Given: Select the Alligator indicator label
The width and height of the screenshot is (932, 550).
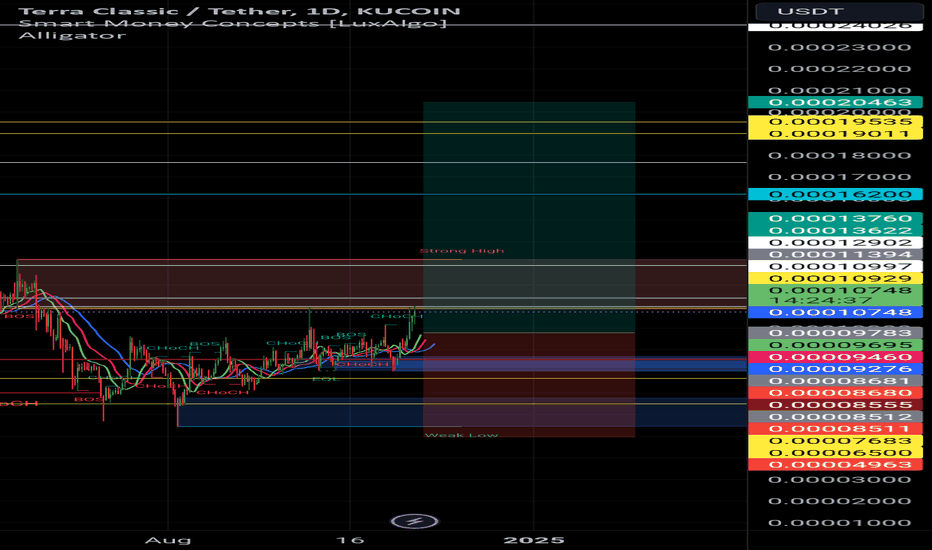Looking at the screenshot, I should [x=72, y=35].
